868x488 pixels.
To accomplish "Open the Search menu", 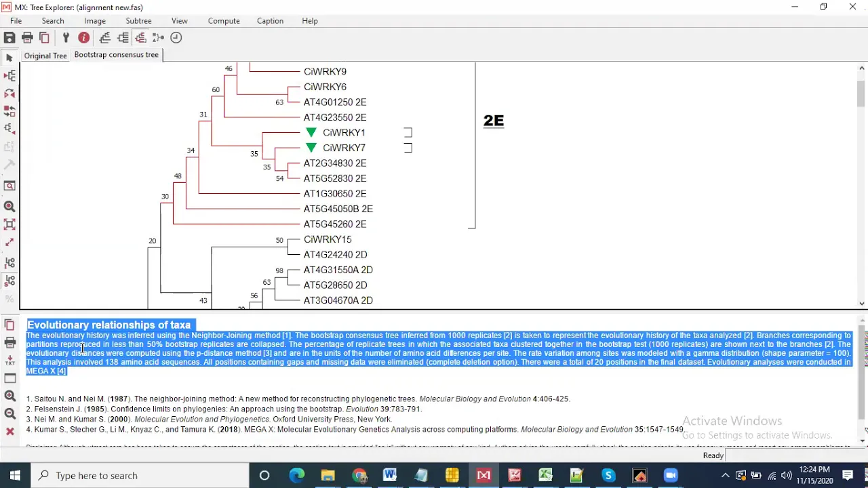I will (x=53, y=21).
